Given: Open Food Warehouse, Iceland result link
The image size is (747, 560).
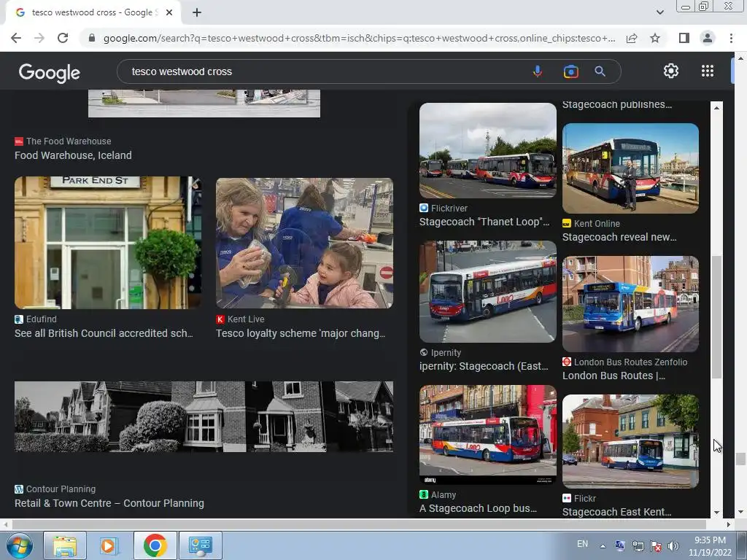Looking at the screenshot, I should click(73, 155).
